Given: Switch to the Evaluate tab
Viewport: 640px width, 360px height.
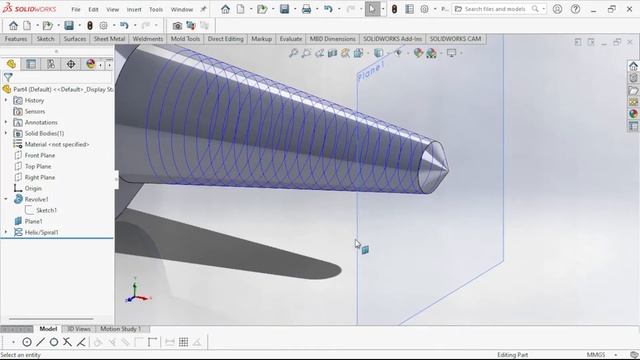Looking at the screenshot, I should click(291, 39).
